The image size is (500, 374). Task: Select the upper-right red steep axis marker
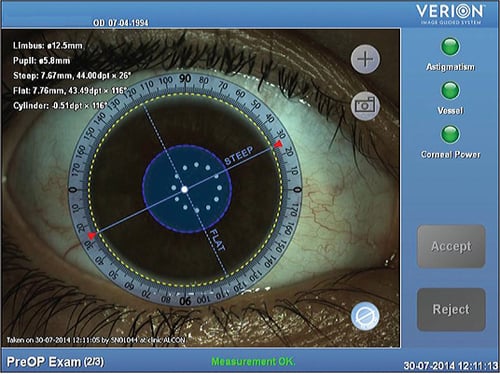[x=278, y=144]
